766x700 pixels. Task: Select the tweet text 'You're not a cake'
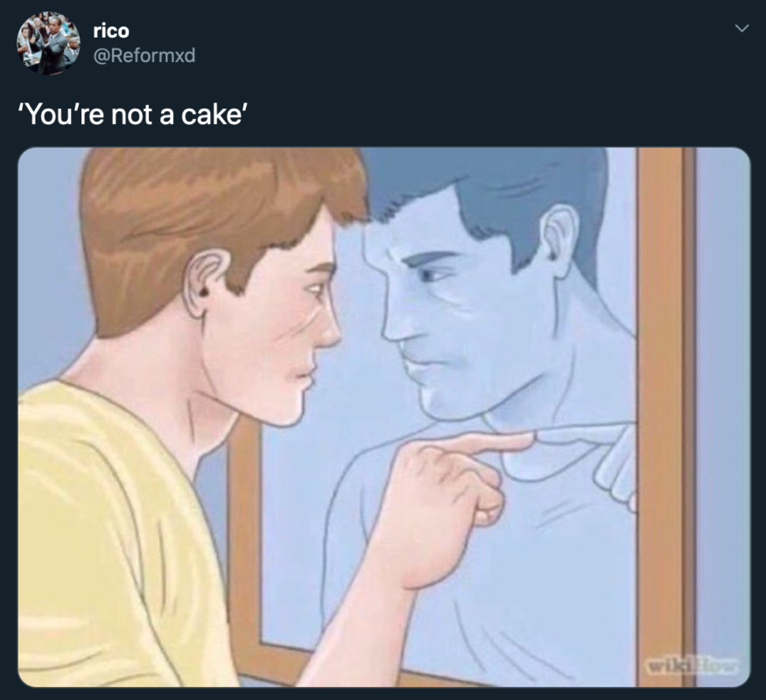[x=132, y=115]
